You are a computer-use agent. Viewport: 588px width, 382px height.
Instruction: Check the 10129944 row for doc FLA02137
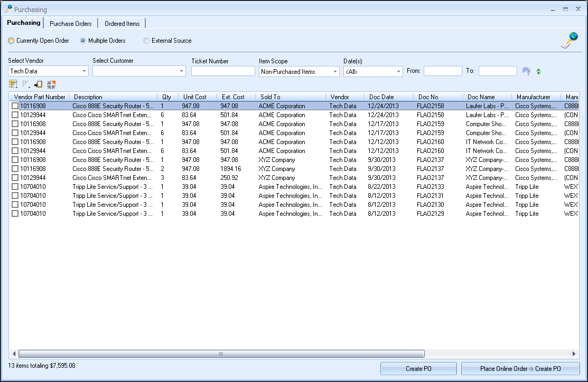15,178
